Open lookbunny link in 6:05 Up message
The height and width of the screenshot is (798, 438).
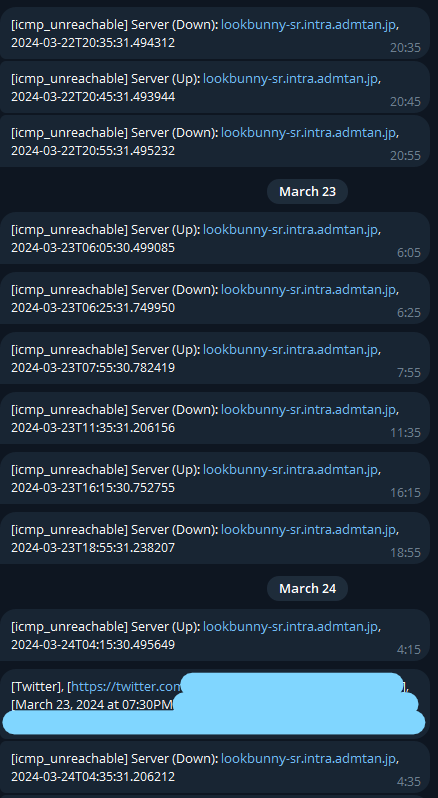tap(290, 230)
